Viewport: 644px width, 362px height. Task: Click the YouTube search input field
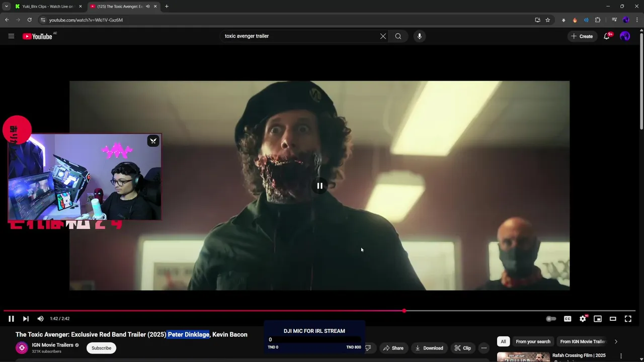[x=299, y=36]
